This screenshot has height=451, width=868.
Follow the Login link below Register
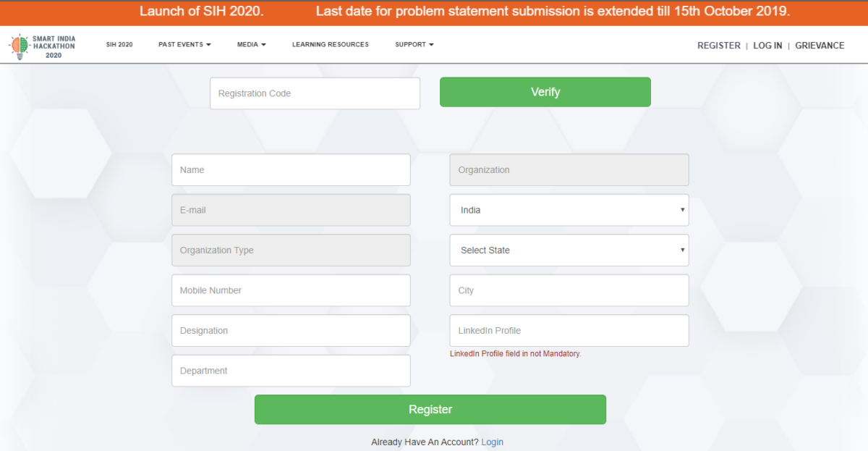492,442
